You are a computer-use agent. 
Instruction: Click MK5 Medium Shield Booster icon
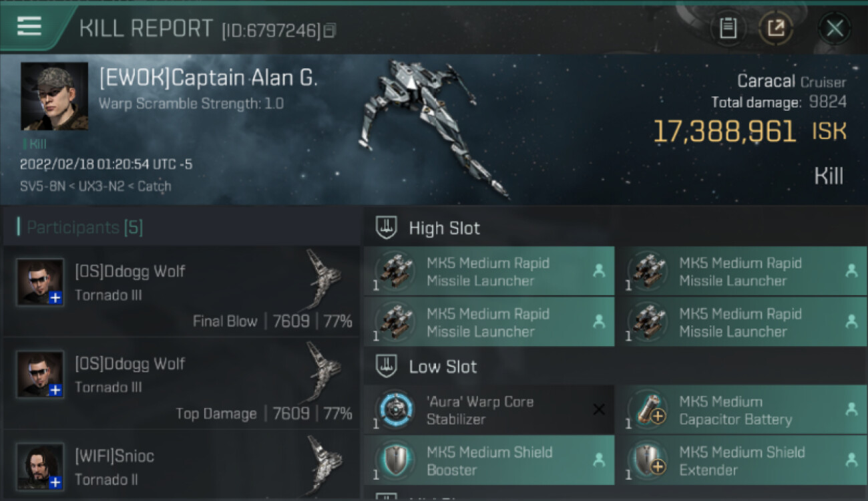[x=395, y=461]
